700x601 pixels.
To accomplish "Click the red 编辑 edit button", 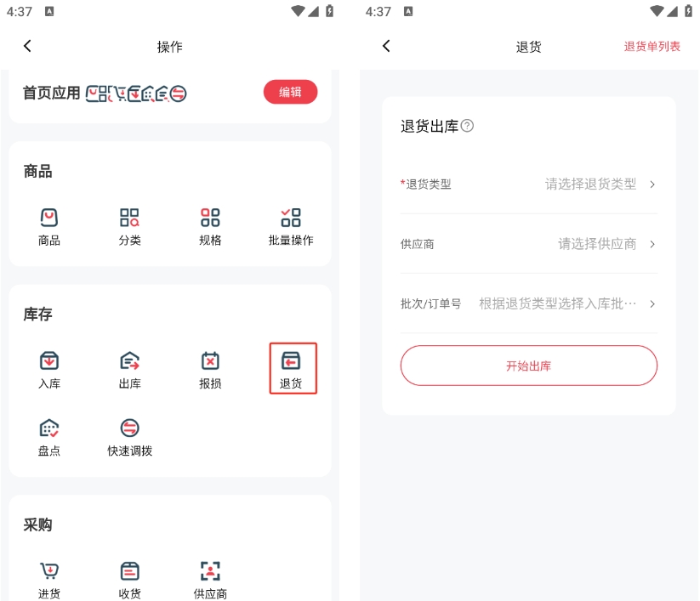I will [x=290, y=92].
